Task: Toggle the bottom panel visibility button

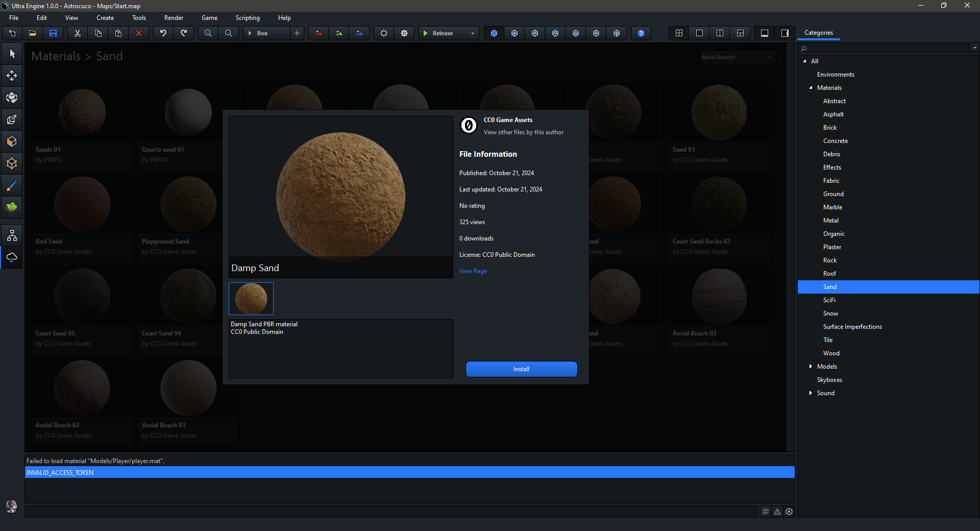Action: (765, 33)
